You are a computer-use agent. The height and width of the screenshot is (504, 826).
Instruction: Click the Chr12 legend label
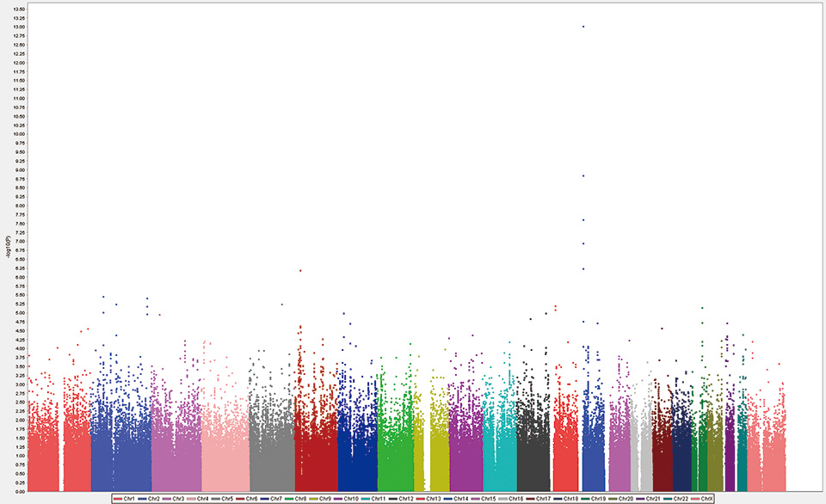coord(406,499)
